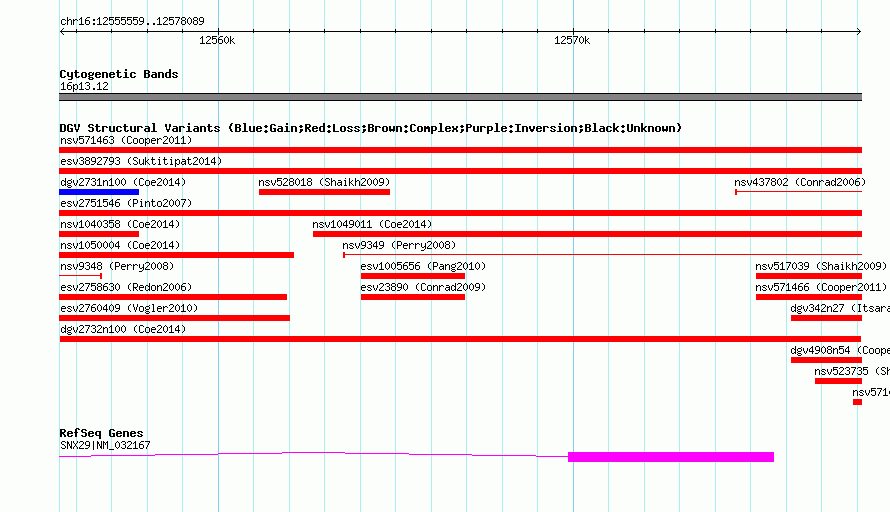Click the red bar under esv1005656
890x512 pixels.
pyautogui.click(x=413, y=276)
